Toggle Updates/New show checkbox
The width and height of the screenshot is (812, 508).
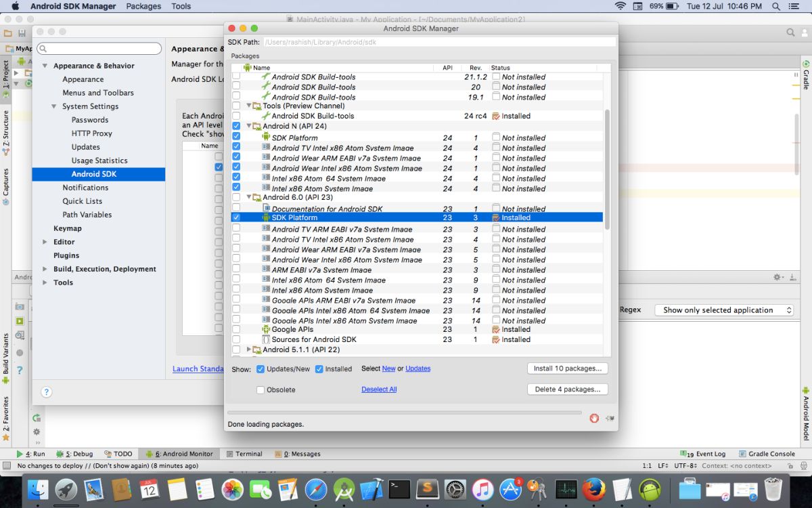point(261,369)
